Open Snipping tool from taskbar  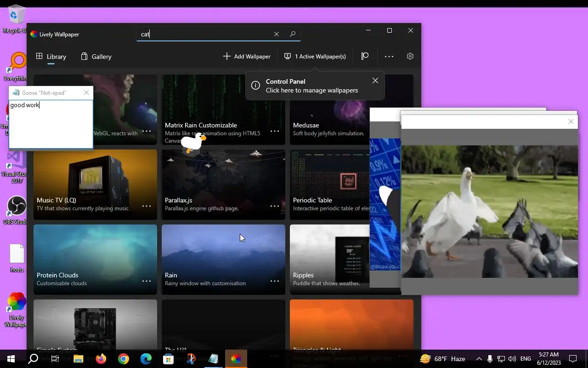(x=191, y=359)
